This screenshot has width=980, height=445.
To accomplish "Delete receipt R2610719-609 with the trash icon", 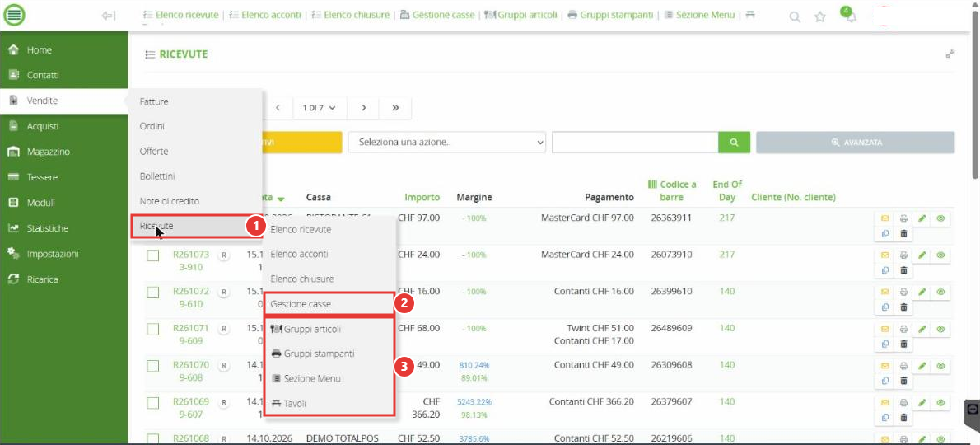I will click(x=903, y=344).
